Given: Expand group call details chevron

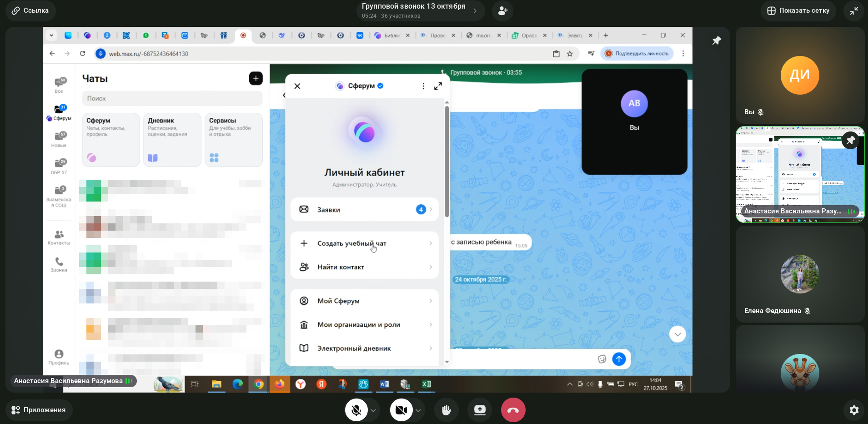Looking at the screenshot, I should pos(475,11).
